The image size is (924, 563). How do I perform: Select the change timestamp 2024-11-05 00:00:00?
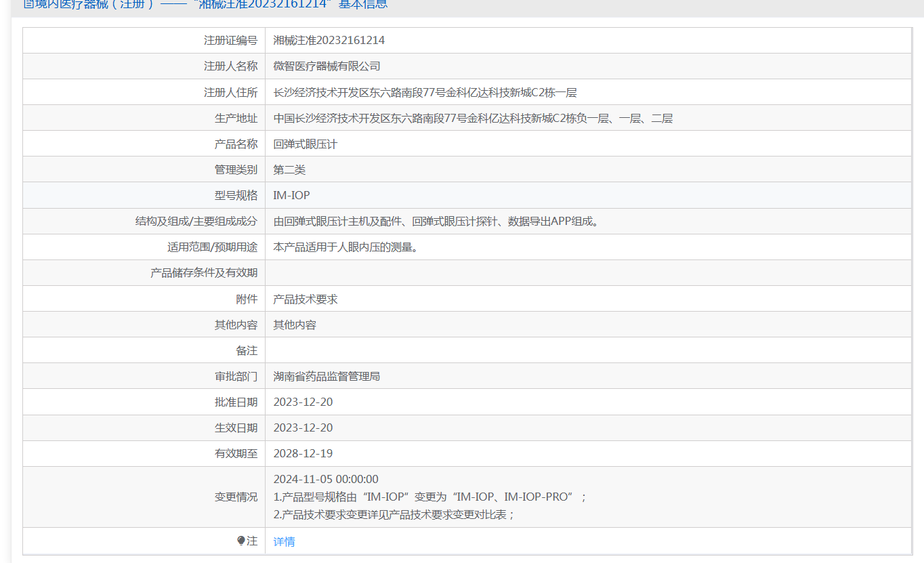[x=326, y=479]
